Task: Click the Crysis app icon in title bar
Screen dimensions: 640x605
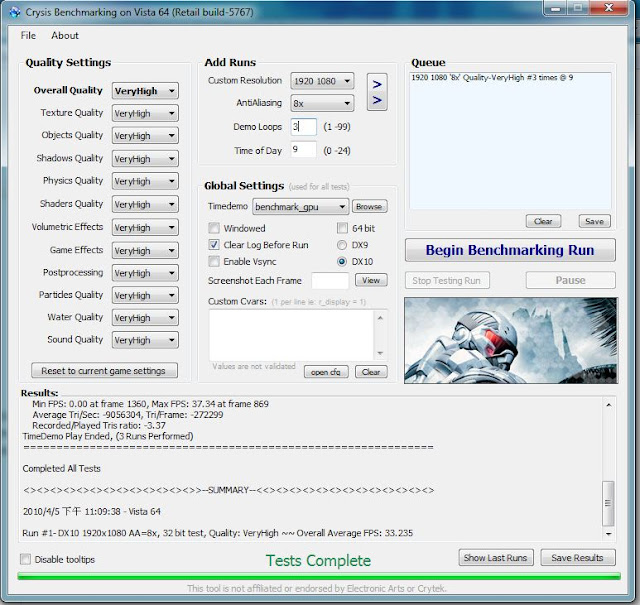Action: (x=15, y=12)
